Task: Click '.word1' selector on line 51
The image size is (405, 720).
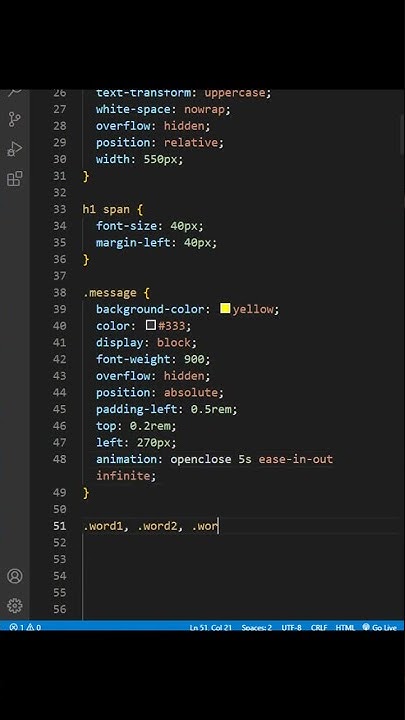Action: pos(103,526)
